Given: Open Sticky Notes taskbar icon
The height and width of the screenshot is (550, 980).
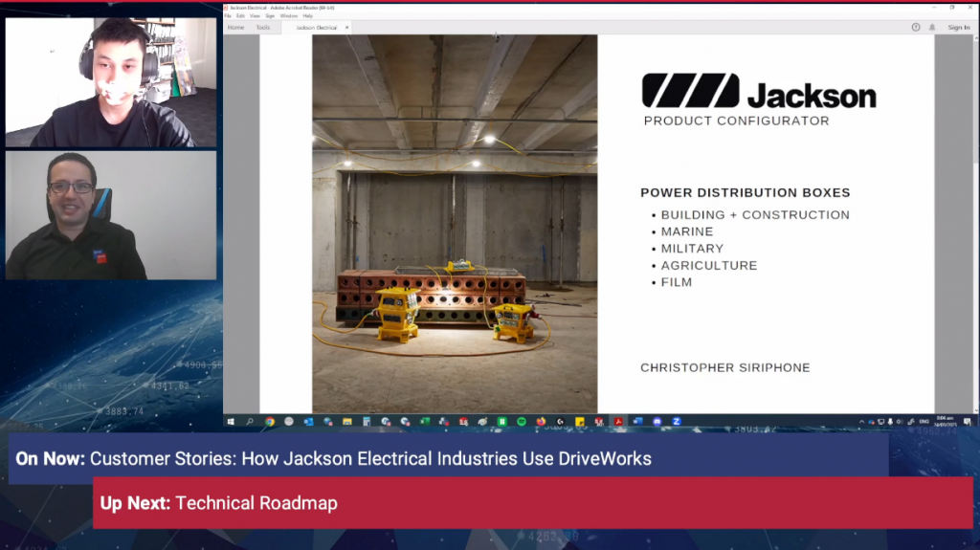Looking at the screenshot, I should [580, 422].
